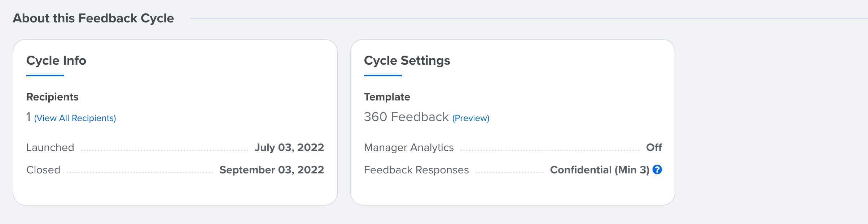Click the Recipients label

pos(52,97)
